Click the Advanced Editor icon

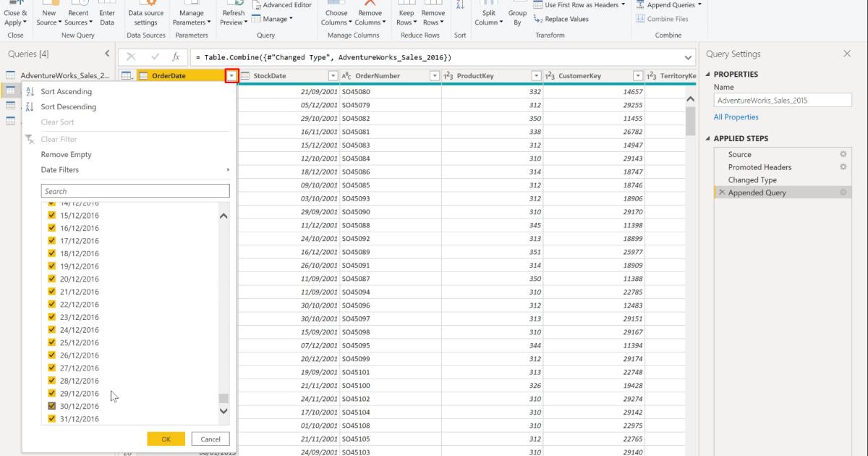point(283,4)
